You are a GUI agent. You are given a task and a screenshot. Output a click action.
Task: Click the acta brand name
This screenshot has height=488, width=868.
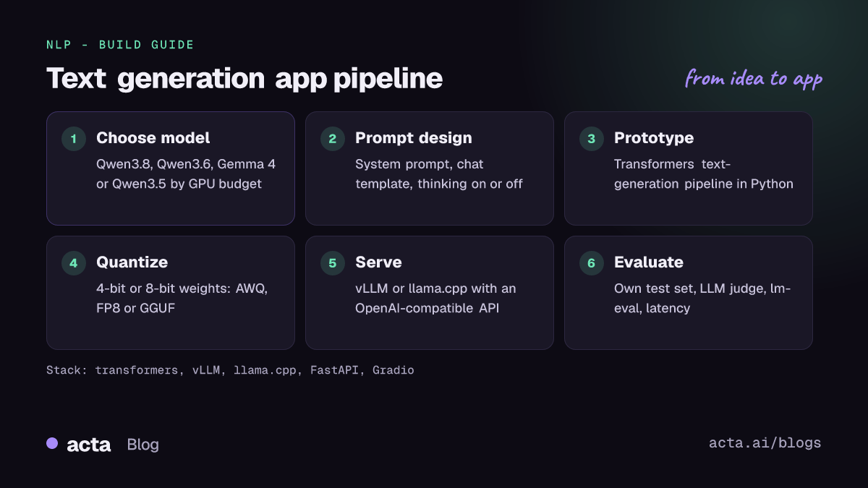click(x=88, y=445)
